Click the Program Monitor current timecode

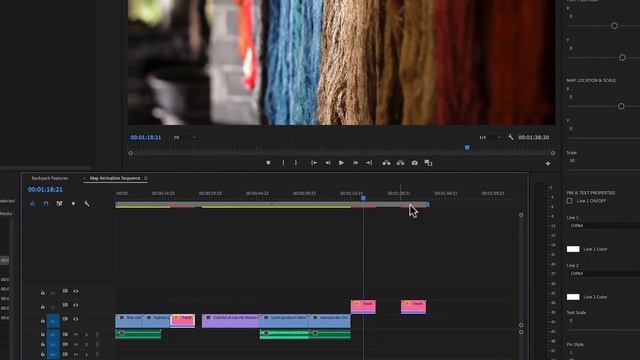pyautogui.click(x=146, y=138)
